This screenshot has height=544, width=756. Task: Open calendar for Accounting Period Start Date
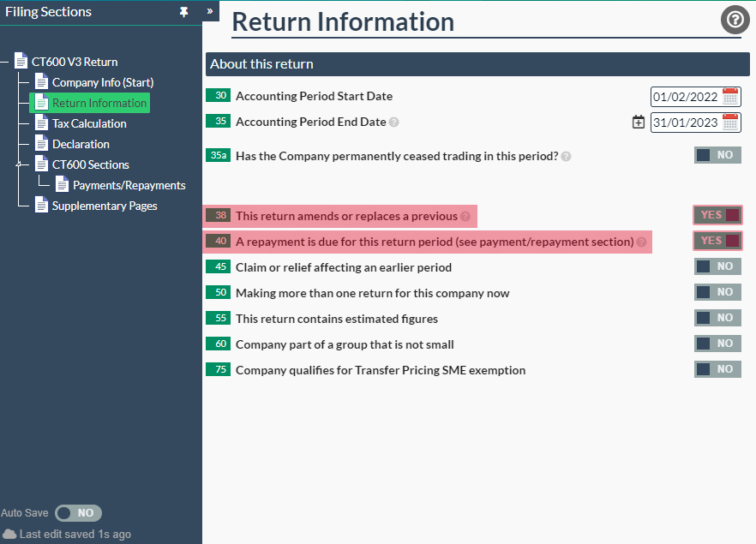point(730,96)
